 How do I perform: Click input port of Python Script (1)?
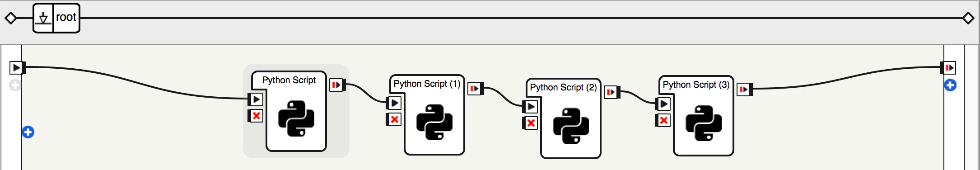pos(394,103)
